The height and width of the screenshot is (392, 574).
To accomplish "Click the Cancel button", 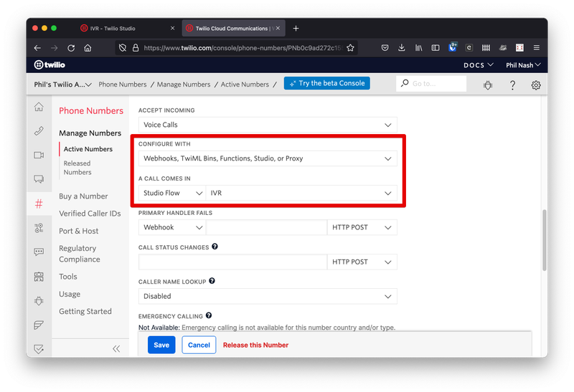I will (199, 345).
